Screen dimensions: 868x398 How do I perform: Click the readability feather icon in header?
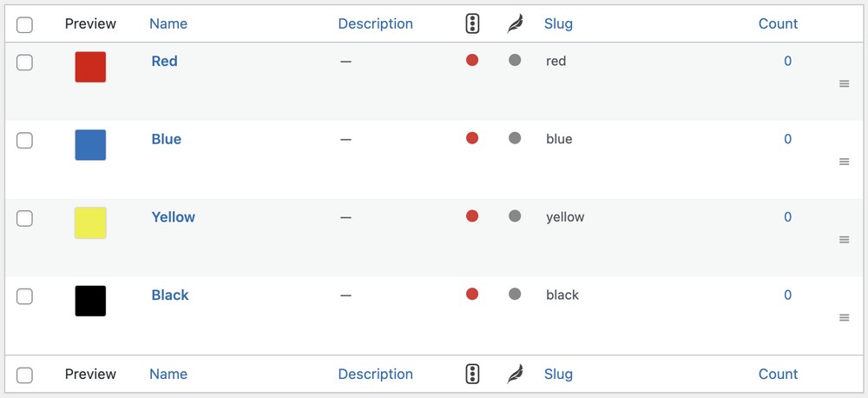tap(515, 23)
